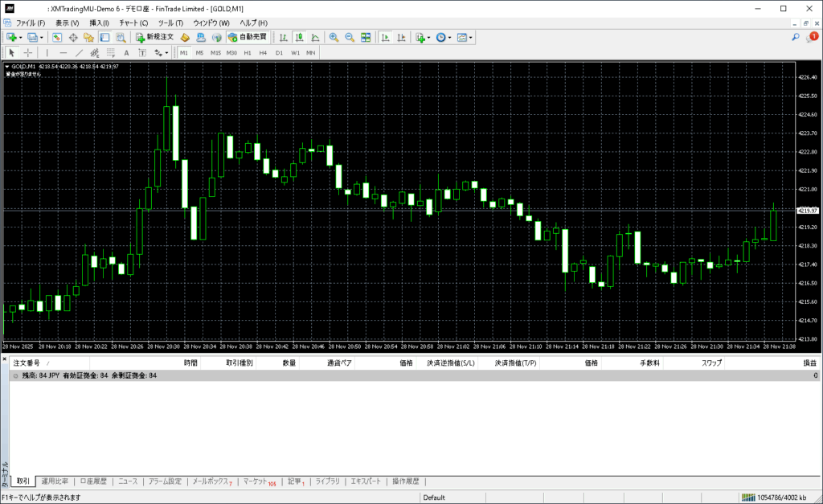Select the text label tool

click(x=126, y=52)
